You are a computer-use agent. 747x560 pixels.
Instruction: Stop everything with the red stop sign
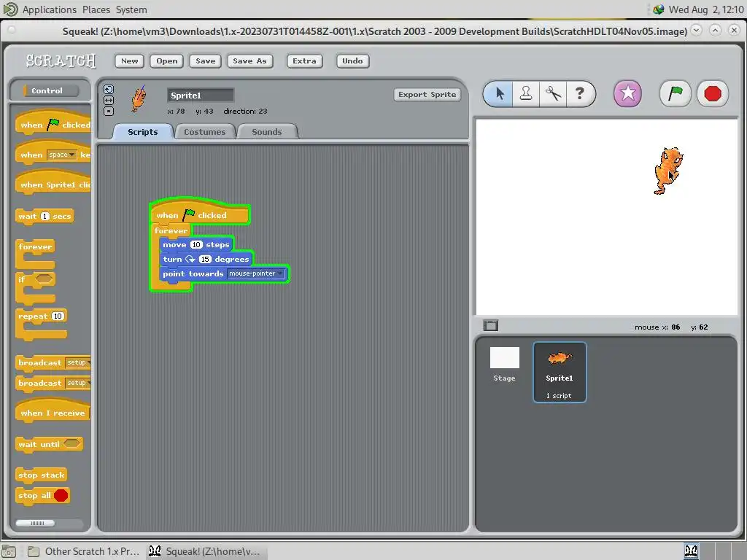pos(713,93)
